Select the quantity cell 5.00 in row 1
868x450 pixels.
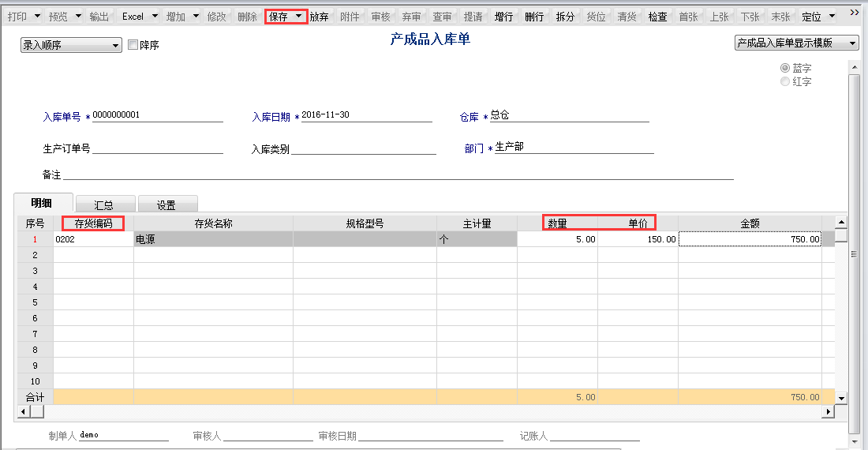coord(557,239)
